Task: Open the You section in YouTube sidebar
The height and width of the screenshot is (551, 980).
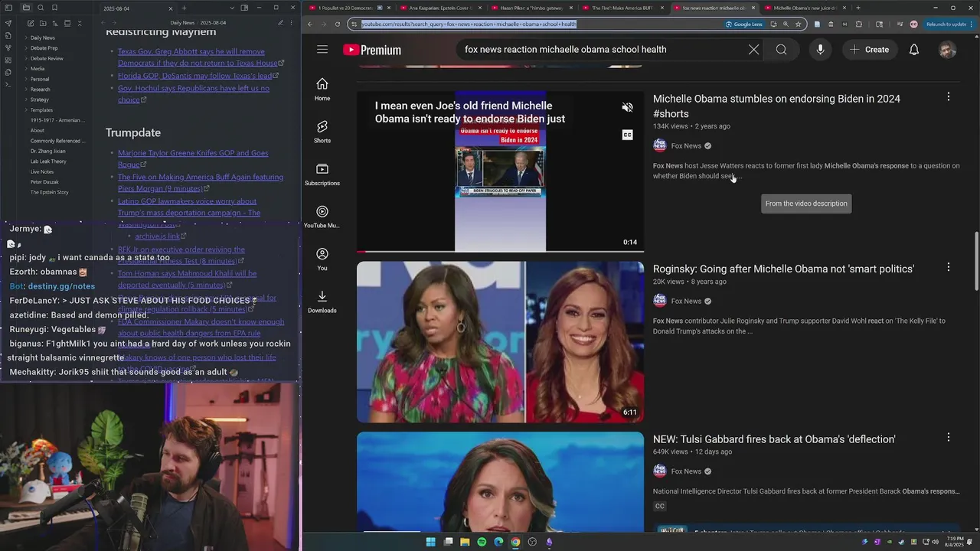Action: coord(322,259)
